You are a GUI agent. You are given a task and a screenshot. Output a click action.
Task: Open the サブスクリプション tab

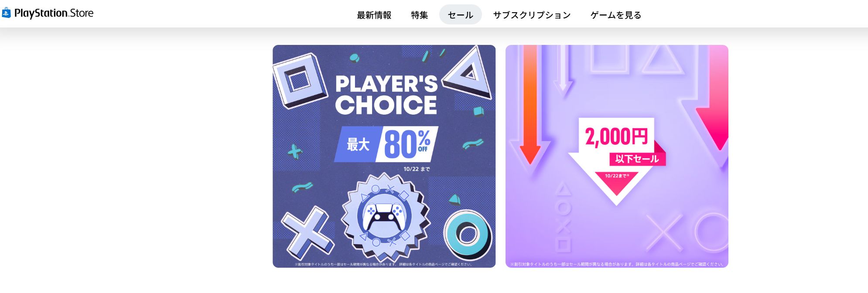tap(532, 15)
